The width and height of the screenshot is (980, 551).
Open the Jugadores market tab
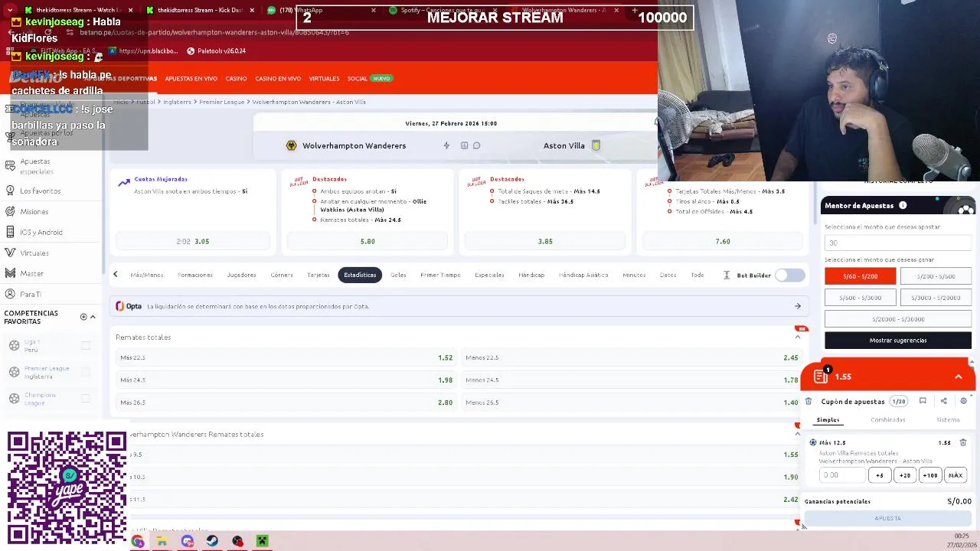point(241,275)
